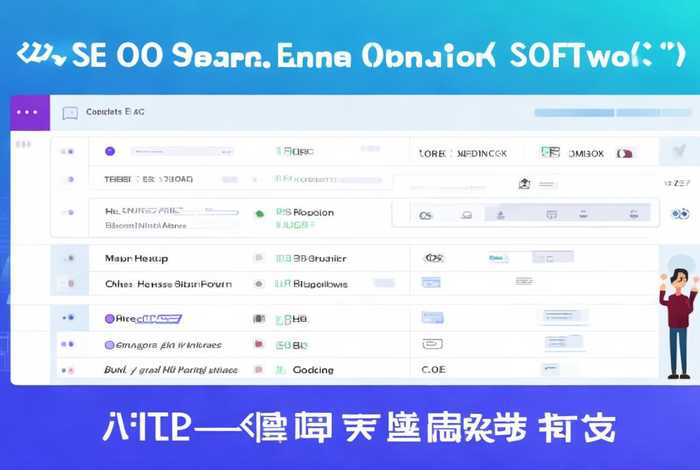
Task: Click the 'Godcing' label in last row
Action: (313, 370)
